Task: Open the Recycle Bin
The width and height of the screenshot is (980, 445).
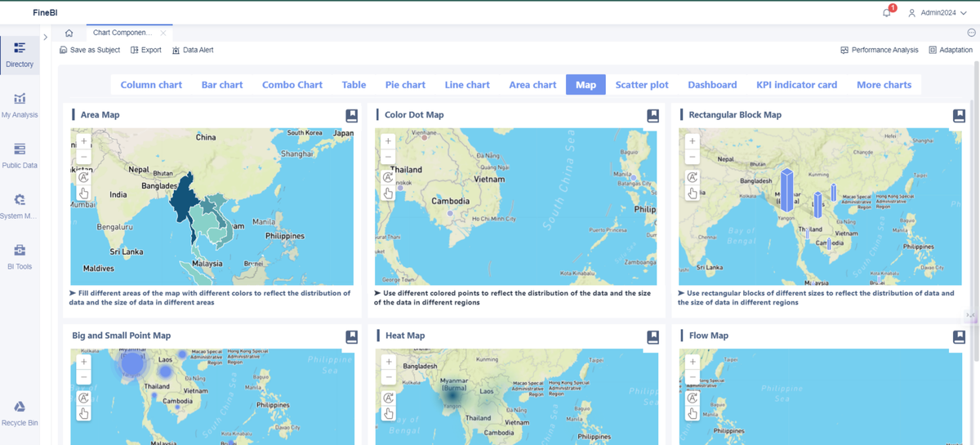Action: click(x=20, y=414)
